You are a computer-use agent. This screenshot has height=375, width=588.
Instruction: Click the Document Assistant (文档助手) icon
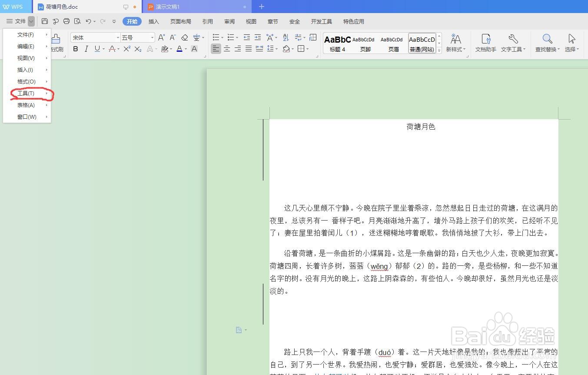tap(486, 43)
